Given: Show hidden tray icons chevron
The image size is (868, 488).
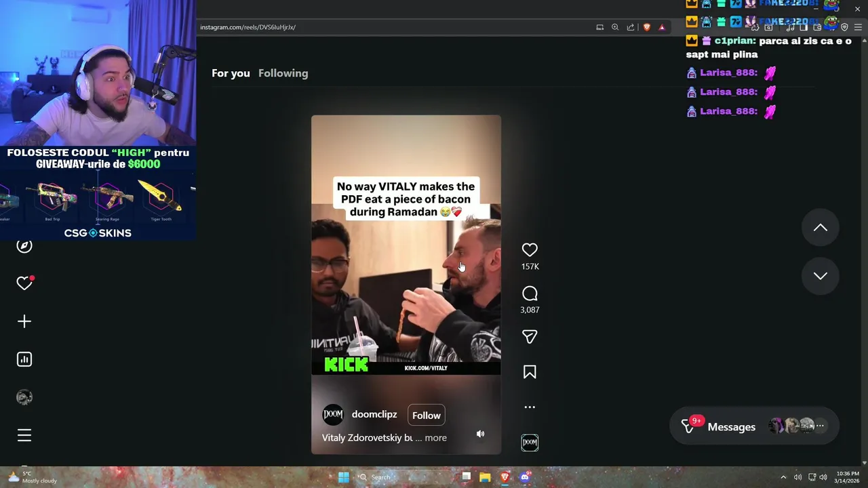Looking at the screenshot, I should click(x=783, y=477).
